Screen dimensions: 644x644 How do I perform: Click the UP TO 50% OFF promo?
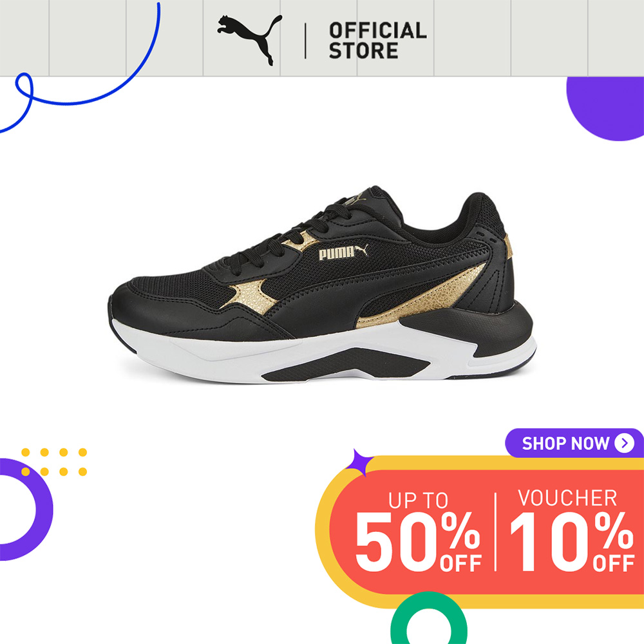418,531
